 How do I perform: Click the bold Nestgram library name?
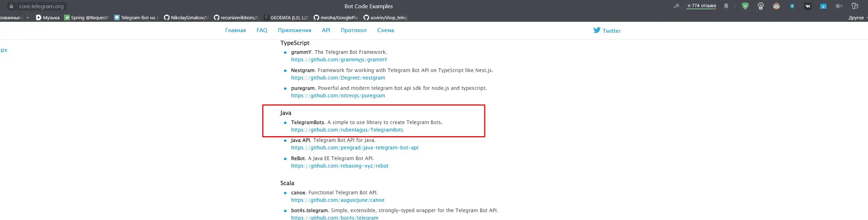click(x=303, y=70)
